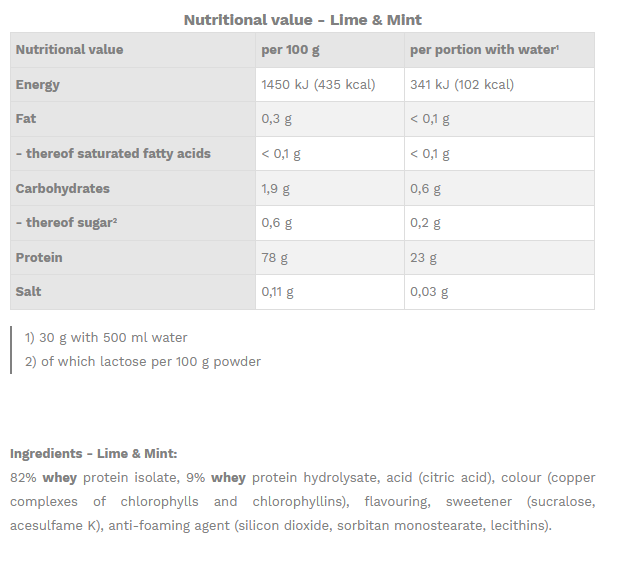Click the '30 g with 500 ml water' footnote

tap(106, 338)
